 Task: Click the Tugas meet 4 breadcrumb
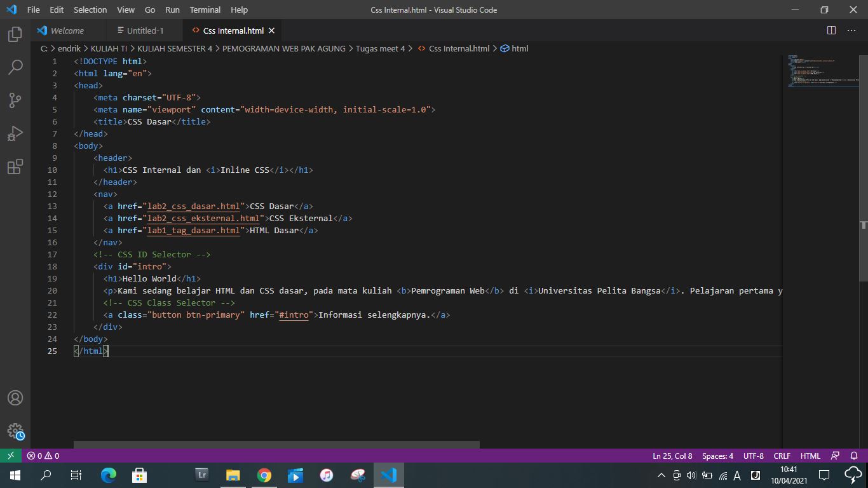click(x=380, y=48)
